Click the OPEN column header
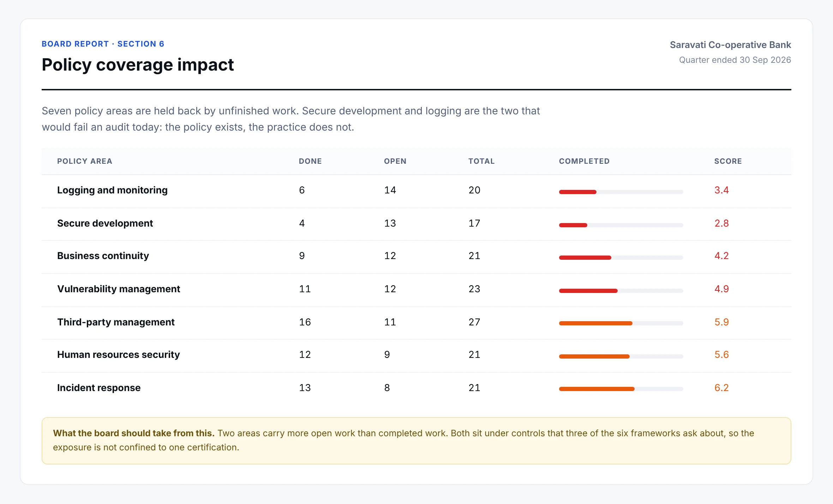This screenshot has width=833, height=504. click(395, 161)
